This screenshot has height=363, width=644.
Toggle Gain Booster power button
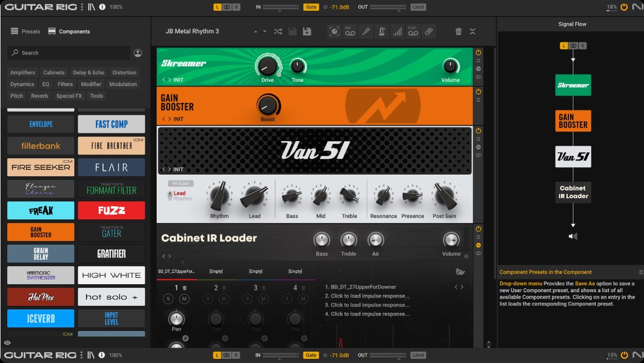point(478,92)
